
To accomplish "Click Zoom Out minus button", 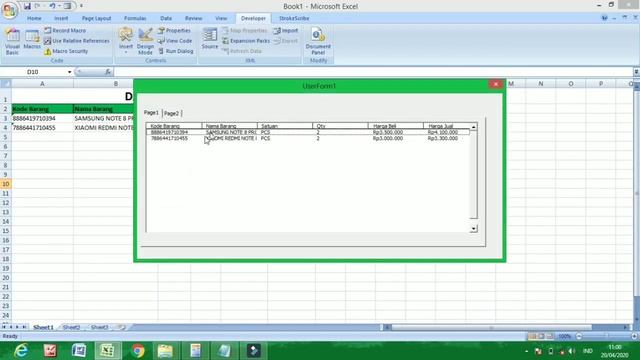I will pyautogui.click(x=579, y=336).
